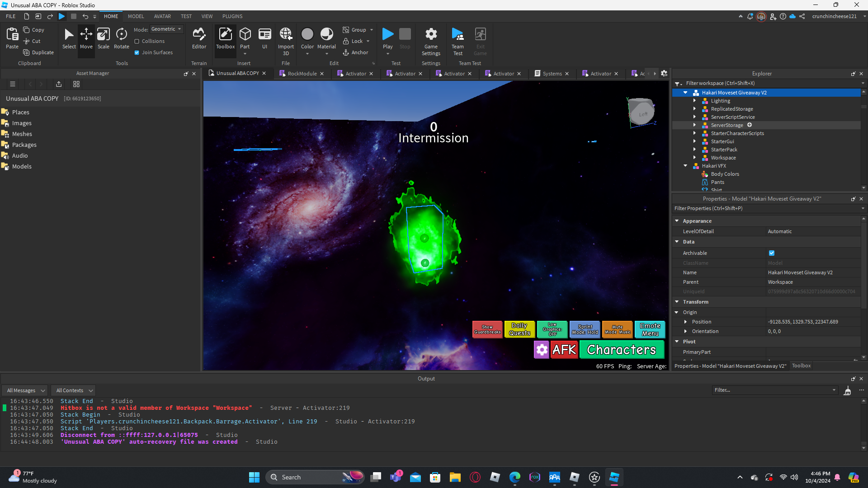Toggle Mute Mode Music button
The width and height of the screenshot is (868, 488).
coord(618,329)
